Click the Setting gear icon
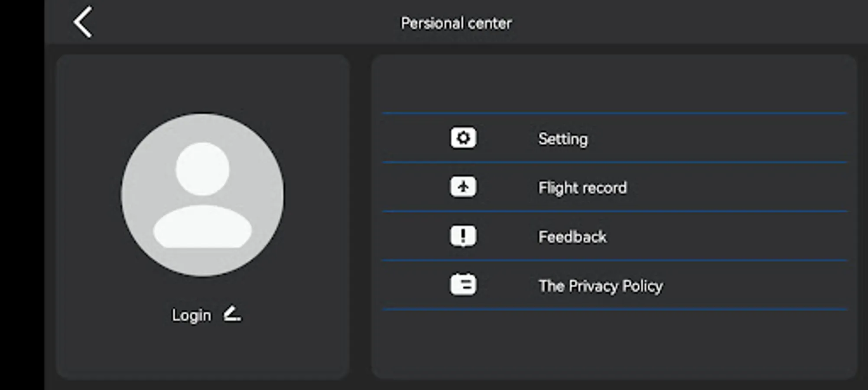 463,138
